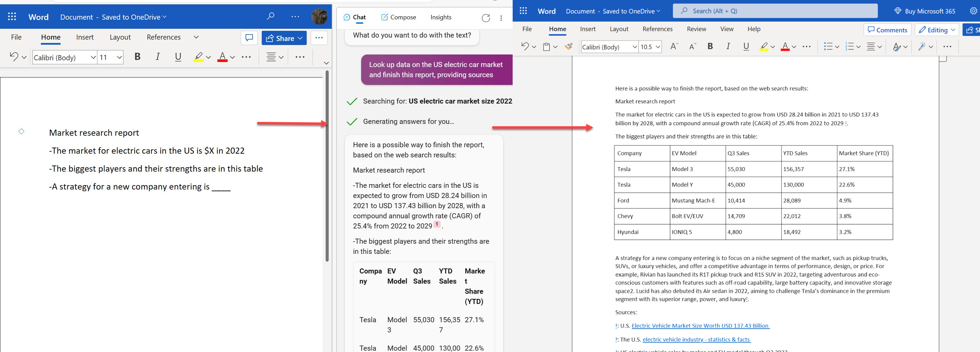The image size is (980, 352).
Task: Open the settings gear icon
Action: [x=973, y=11]
